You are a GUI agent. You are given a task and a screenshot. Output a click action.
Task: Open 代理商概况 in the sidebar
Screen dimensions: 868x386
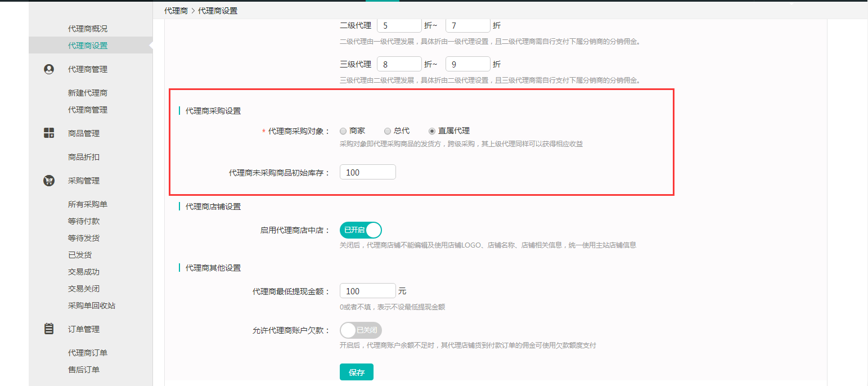[x=87, y=29]
